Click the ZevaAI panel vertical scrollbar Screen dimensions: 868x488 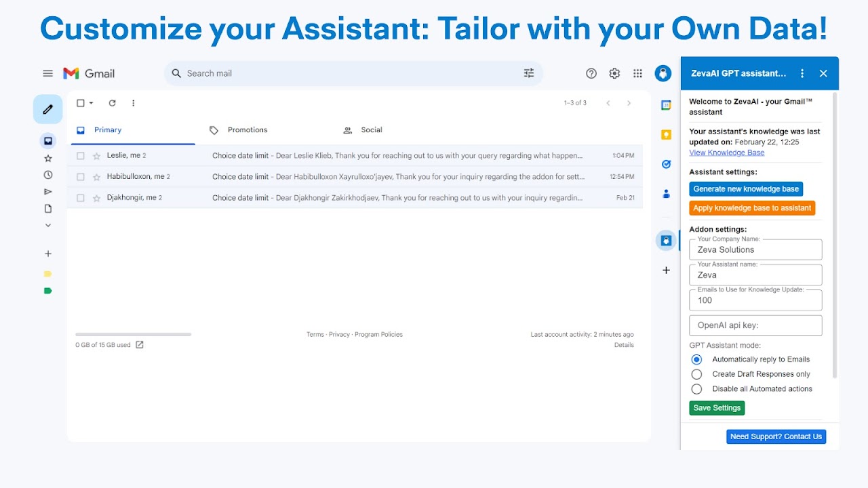835,235
